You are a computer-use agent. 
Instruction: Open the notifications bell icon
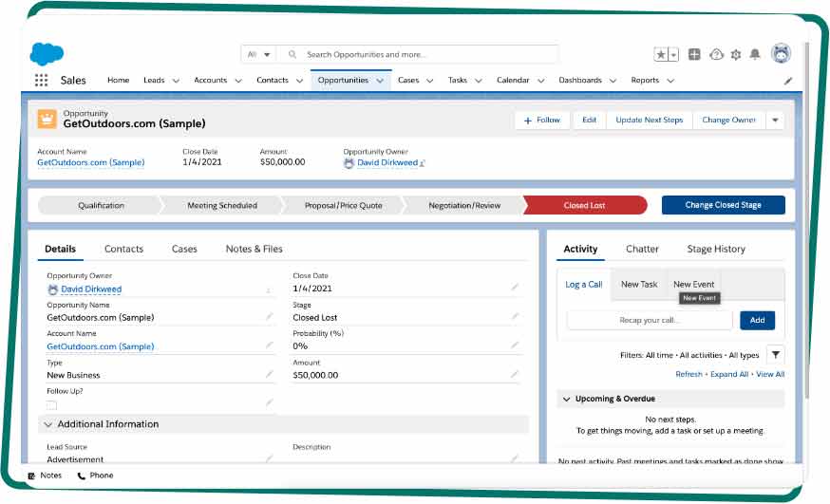(x=756, y=55)
